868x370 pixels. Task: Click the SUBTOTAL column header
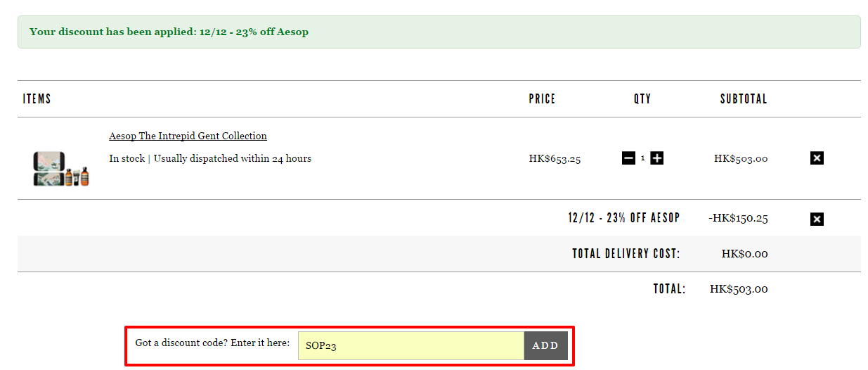coord(744,99)
